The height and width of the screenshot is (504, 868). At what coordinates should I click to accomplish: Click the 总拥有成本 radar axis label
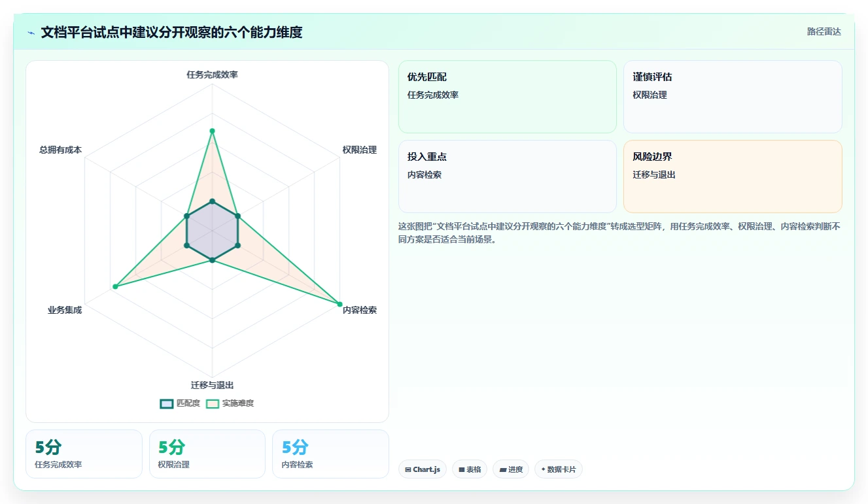point(60,150)
